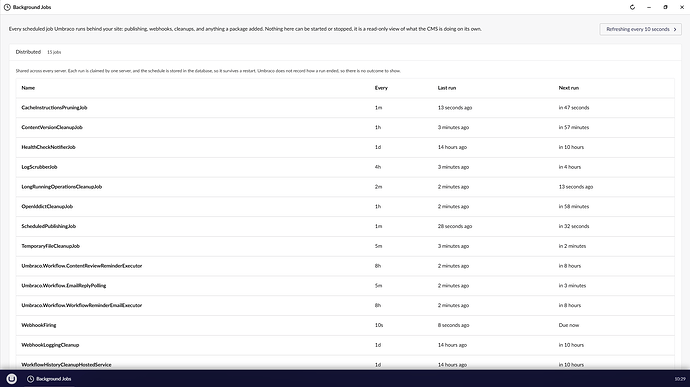The width and height of the screenshot is (690, 387).
Task: Click the 28 seconds ago last run value
Action: pos(455,226)
